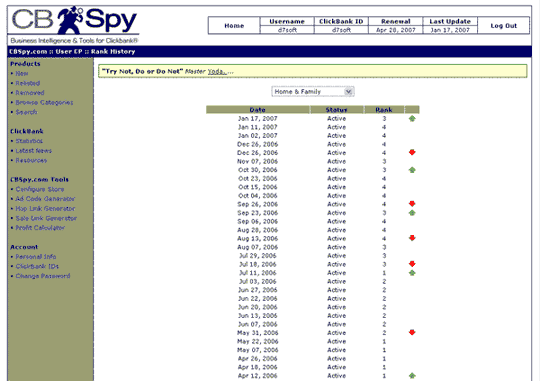
Task: Select Log Out in the top bar
Action: click(503, 26)
